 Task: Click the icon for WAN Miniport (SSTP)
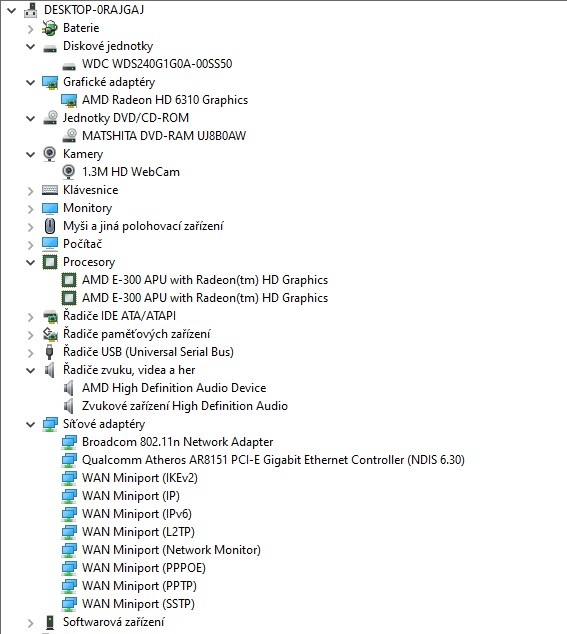coord(69,604)
